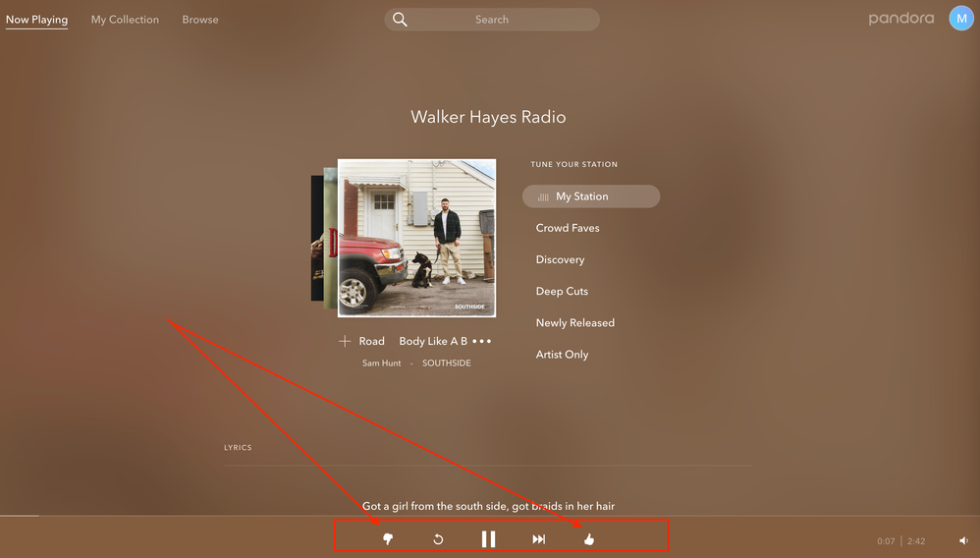The image size is (980, 558).
Task: Select Deep Cuts mode
Action: [x=563, y=291]
